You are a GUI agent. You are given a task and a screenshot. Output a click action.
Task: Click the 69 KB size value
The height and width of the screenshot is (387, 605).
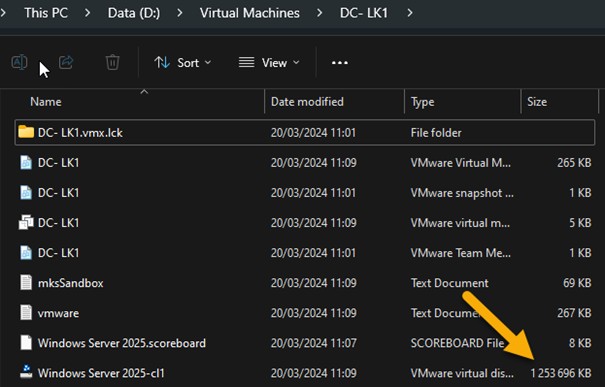pyautogui.click(x=577, y=283)
